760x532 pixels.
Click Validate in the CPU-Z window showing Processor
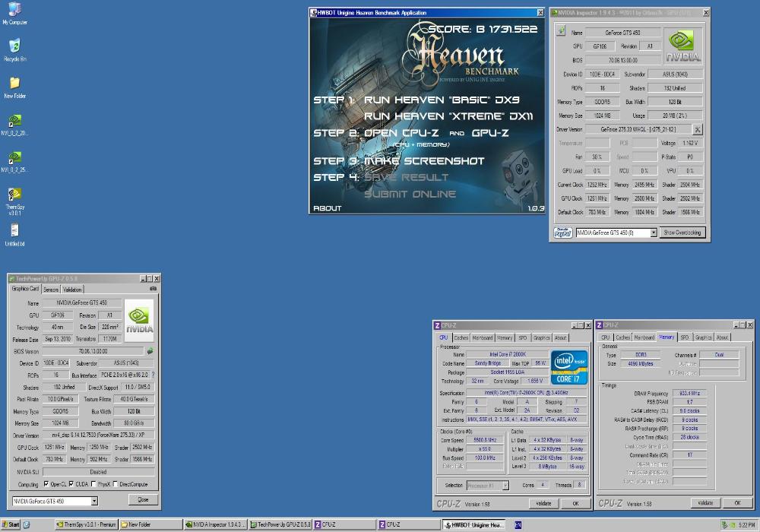click(x=543, y=503)
